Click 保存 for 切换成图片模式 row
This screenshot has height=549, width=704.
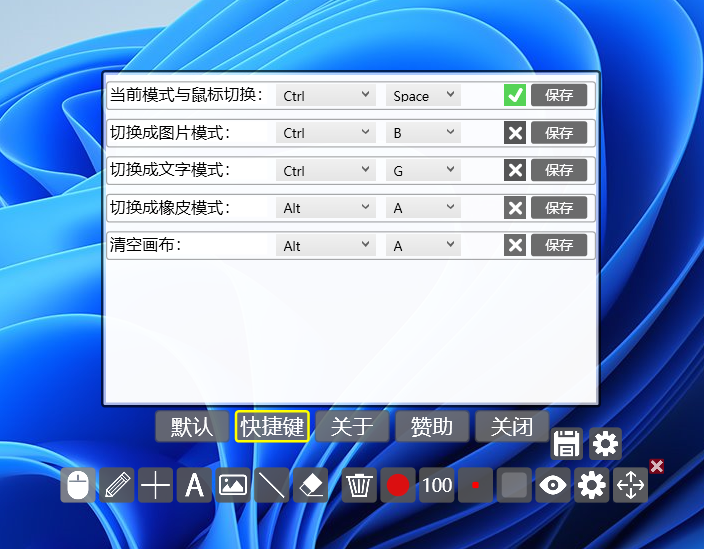[559, 133]
